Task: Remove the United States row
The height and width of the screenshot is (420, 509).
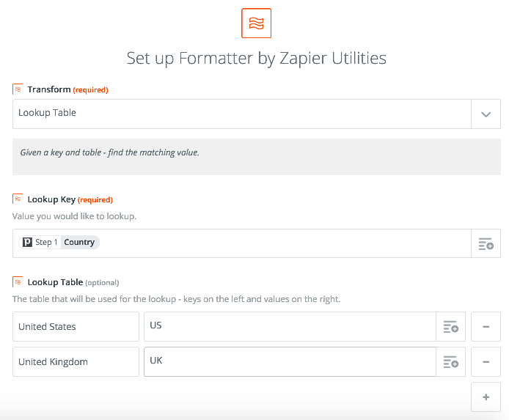Action: tap(486, 327)
